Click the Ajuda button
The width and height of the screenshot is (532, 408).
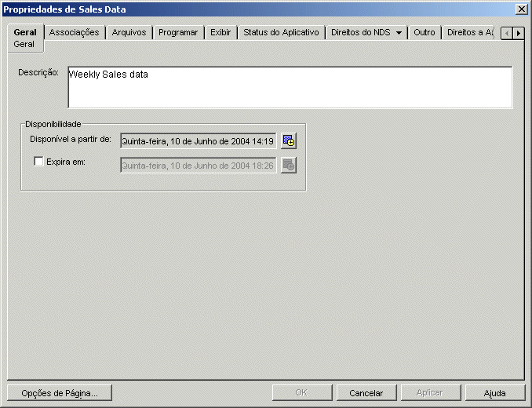494,393
